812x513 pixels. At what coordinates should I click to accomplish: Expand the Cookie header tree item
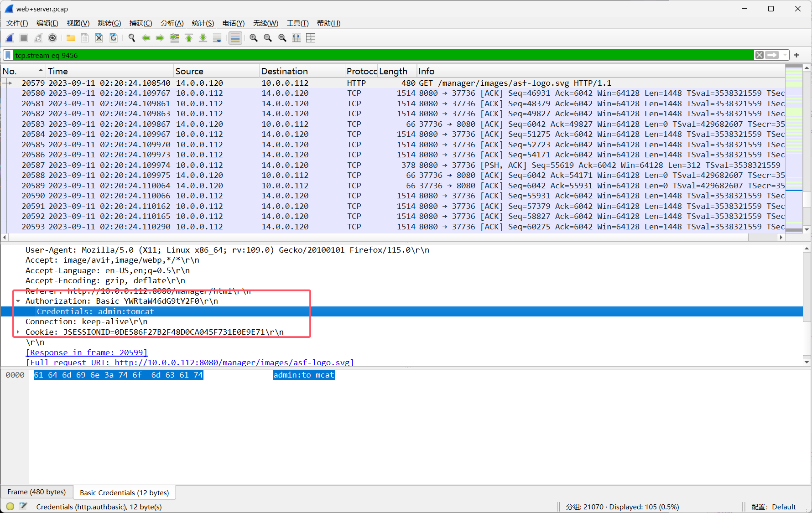point(18,332)
